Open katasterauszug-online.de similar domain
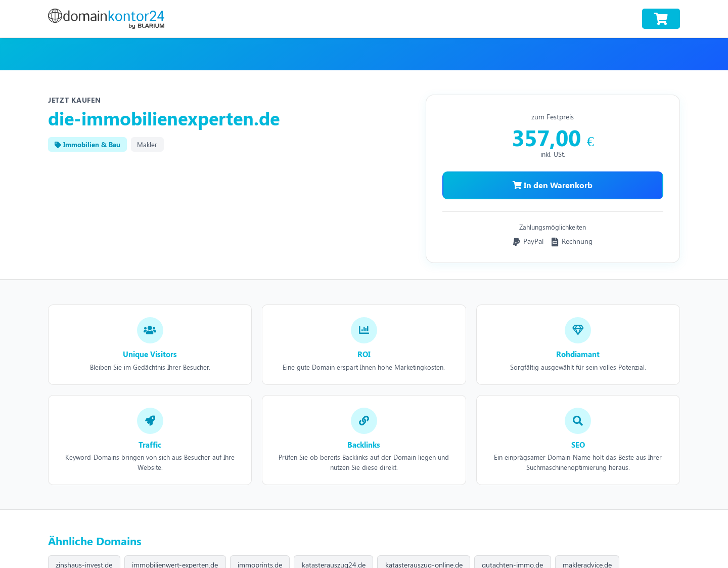Screen dimensions: 728x568 (424, 562)
